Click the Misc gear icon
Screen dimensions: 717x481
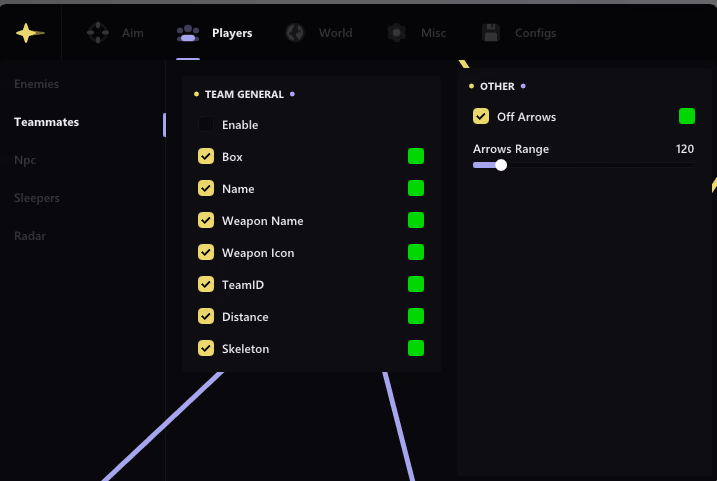396,33
